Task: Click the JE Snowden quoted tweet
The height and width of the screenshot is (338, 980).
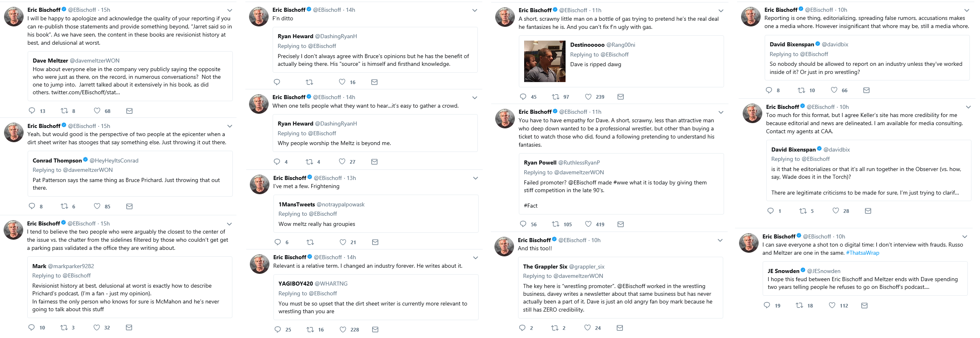Action: click(865, 279)
